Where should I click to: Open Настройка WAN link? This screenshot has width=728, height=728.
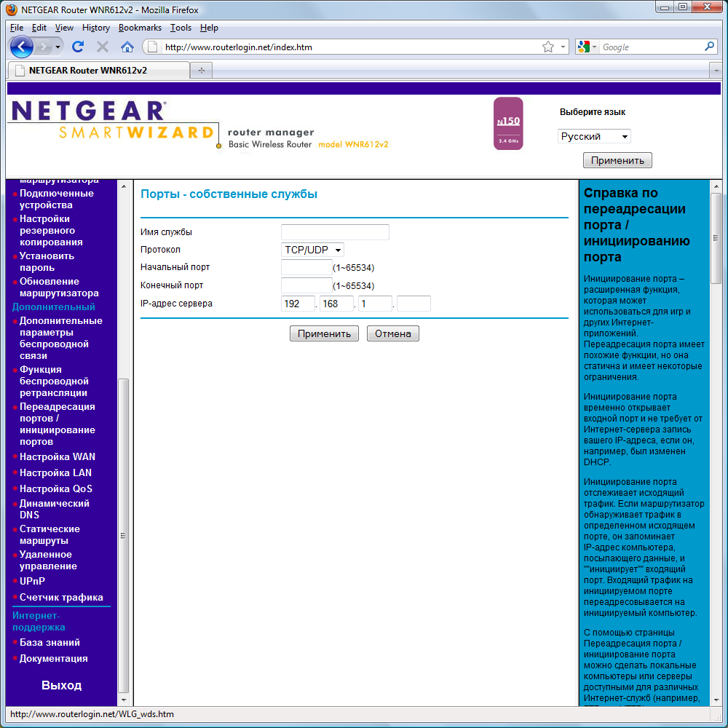57,457
